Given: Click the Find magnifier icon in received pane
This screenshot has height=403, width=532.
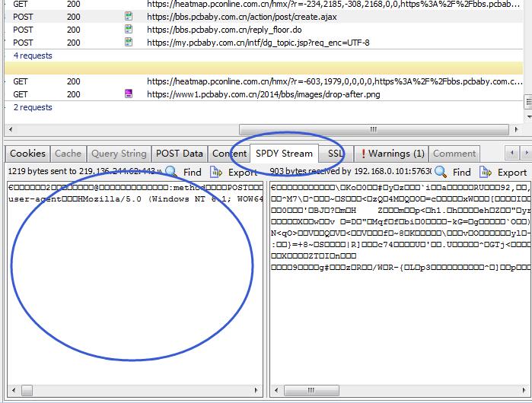Looking at the screenshot, I should (441, 172).
